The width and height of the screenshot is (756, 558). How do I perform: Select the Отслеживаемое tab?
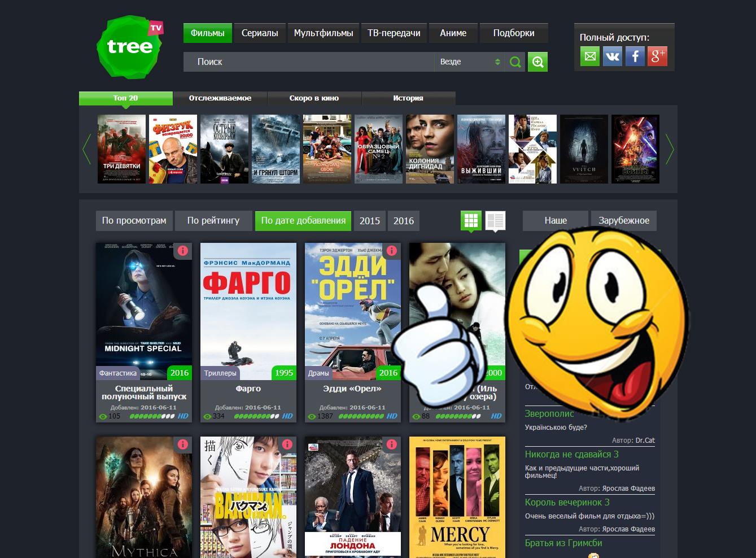[x=220, y=98]
